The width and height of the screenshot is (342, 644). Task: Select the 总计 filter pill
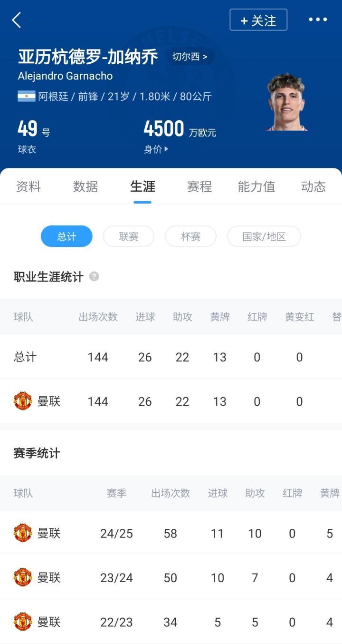pyautogui.click(x=66, y=236)
